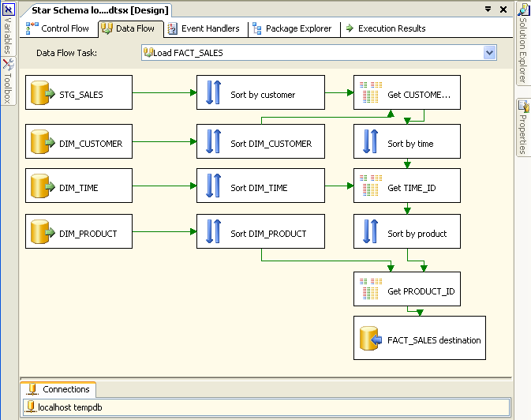Click the Load FACT_SALES task icon in combo box
This screenshot has height=420, width=531.
tap(148, 52)
